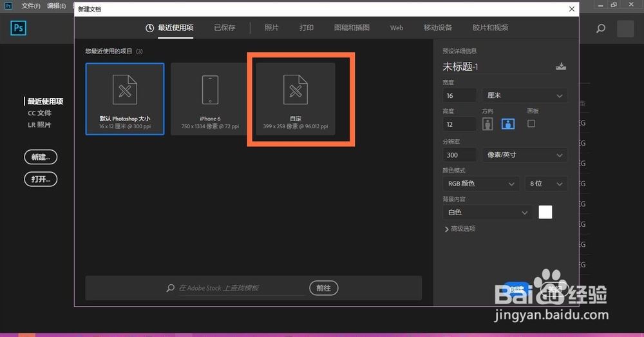Switch to the 胶片和视频 tab
The width and height of the screenshot is (644, 337).
490,28
